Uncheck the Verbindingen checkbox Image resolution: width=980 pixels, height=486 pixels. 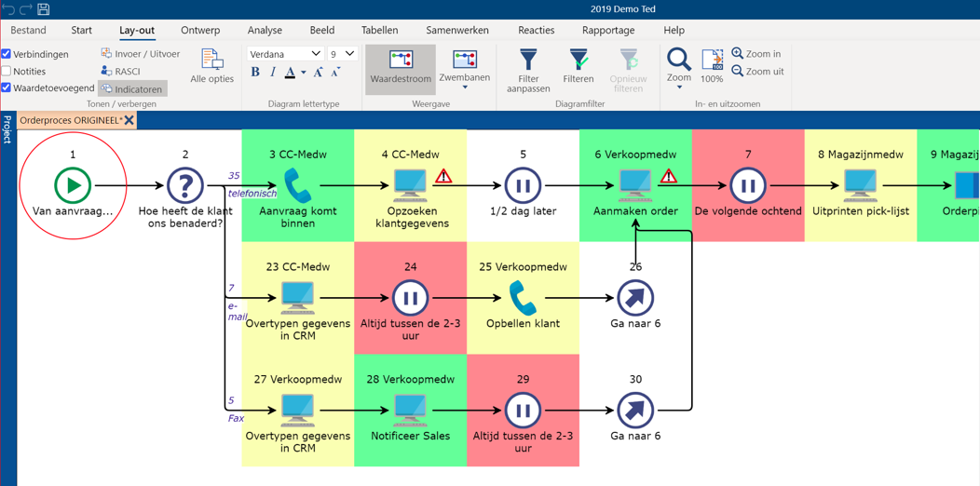tap(6, 54)
